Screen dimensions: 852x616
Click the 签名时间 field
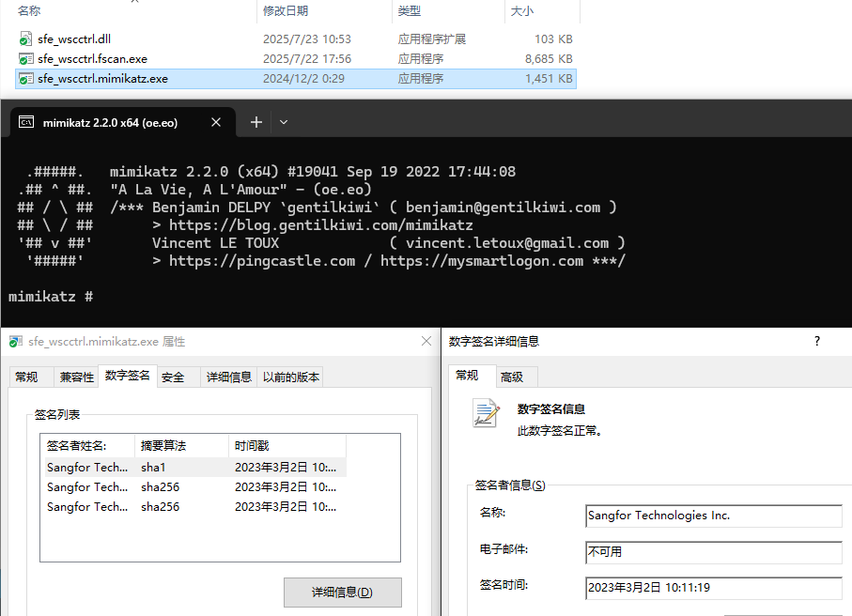coord(713,588)
